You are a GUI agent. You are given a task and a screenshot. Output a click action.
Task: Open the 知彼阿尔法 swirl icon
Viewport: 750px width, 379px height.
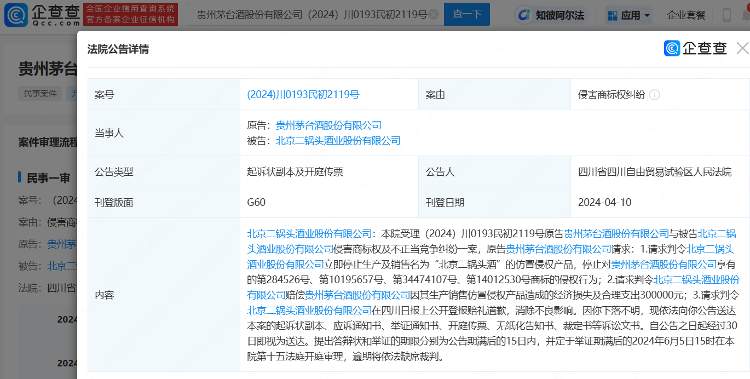[x=525, y=15]
